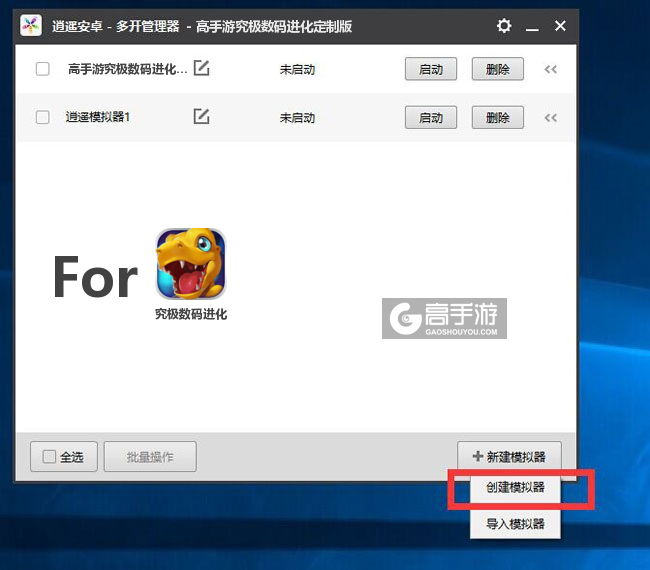Viewport: 650px width, 570px height.
Task: Click 未启动 status of 高手游究极数码进化 row
Action: pyautogui.click(x=297, y=69)
